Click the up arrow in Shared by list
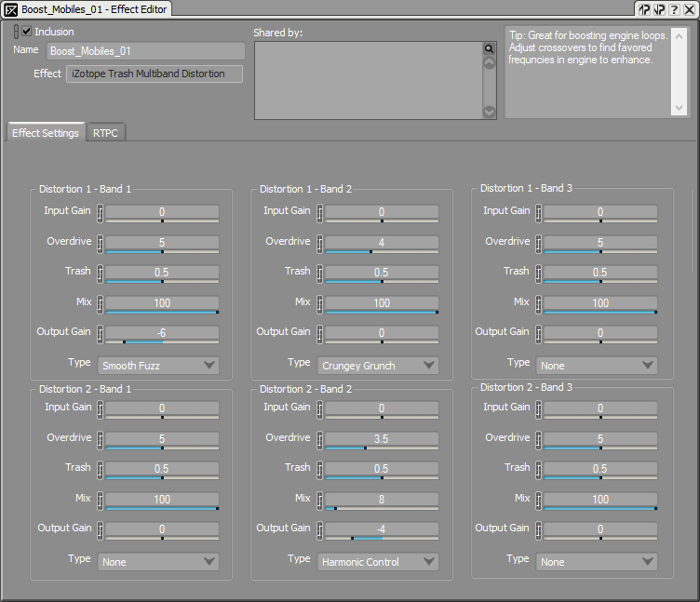 click(490, 63)
